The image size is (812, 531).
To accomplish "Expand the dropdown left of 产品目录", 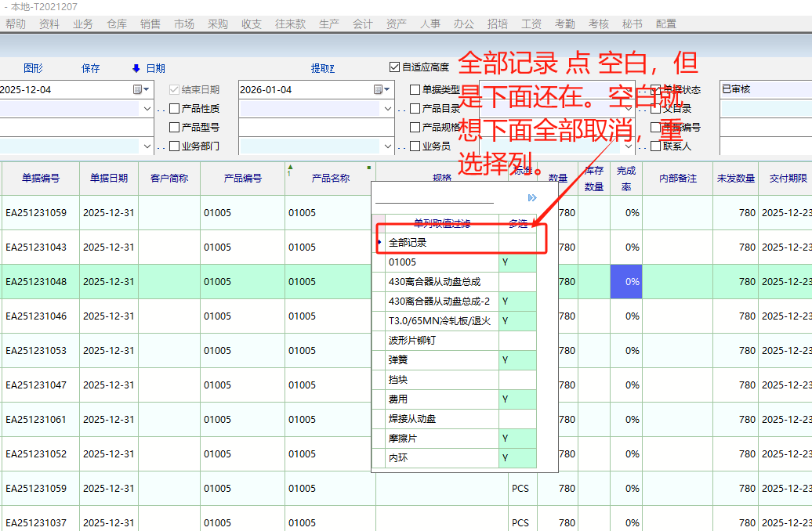I will [x=387, y=109].
